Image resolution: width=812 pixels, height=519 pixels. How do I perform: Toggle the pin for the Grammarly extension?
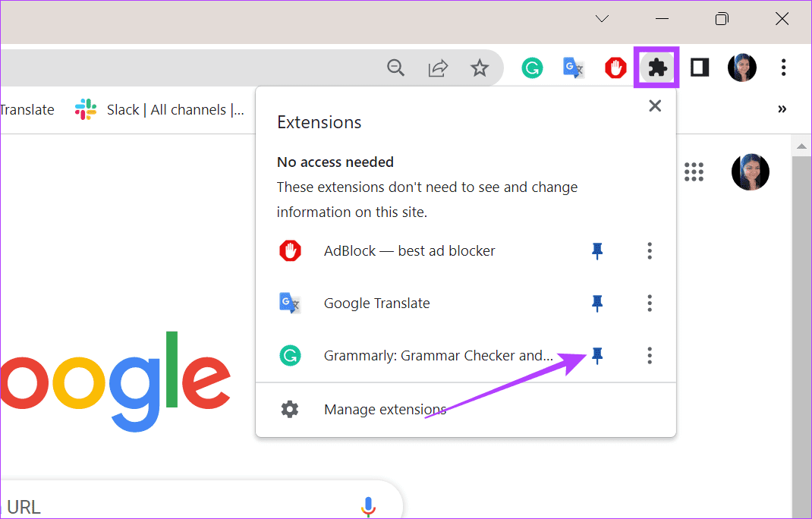coord(597,355)
